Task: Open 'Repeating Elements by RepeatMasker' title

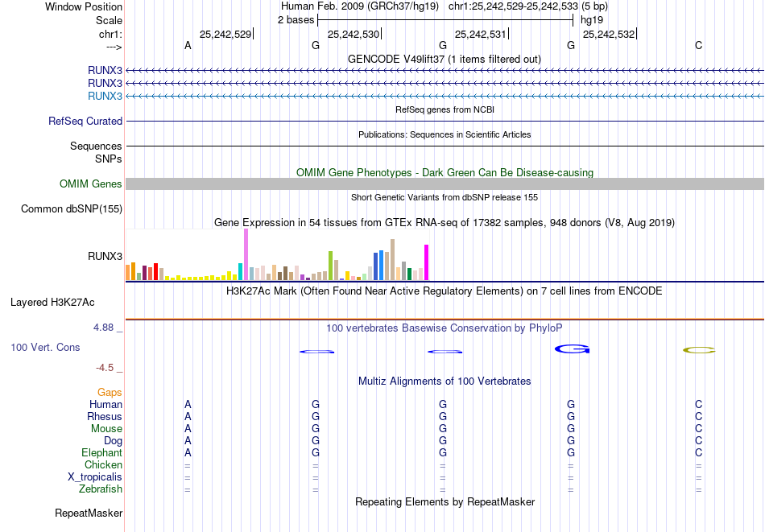Action: 445,502
